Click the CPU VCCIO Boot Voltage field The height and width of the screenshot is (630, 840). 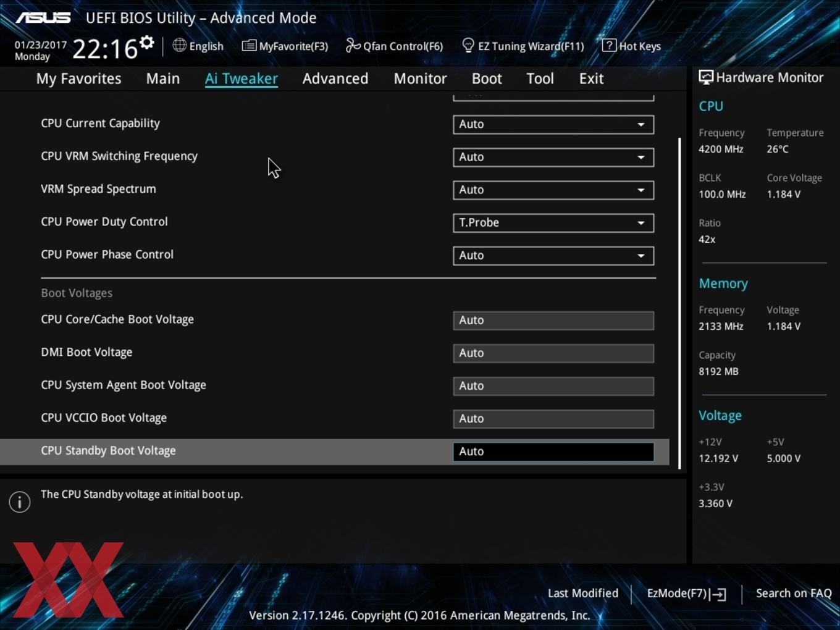tap(553, 418)
